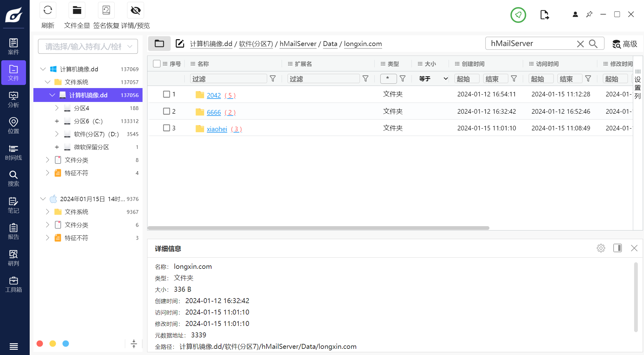
Task: Click the path edit pencil icon
Action: tap(180, 44)
